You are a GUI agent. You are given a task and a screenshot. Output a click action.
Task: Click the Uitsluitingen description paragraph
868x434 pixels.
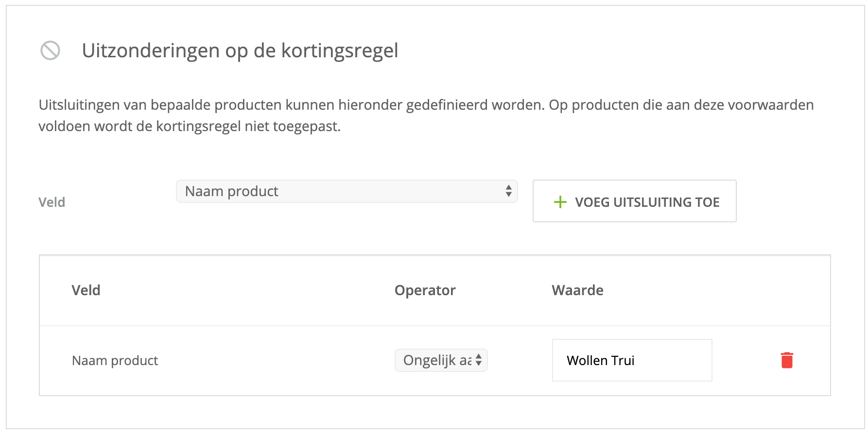coord(426,116)
